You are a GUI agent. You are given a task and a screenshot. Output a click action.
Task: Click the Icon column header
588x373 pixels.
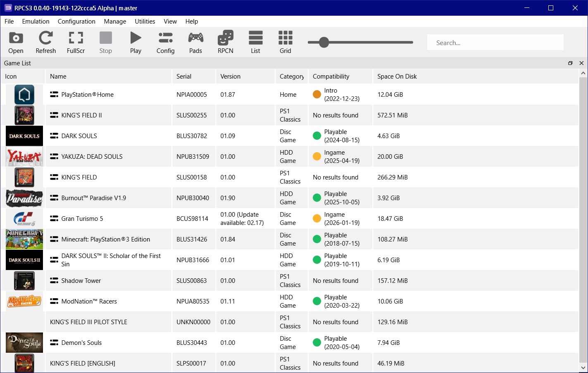point(23,77)
